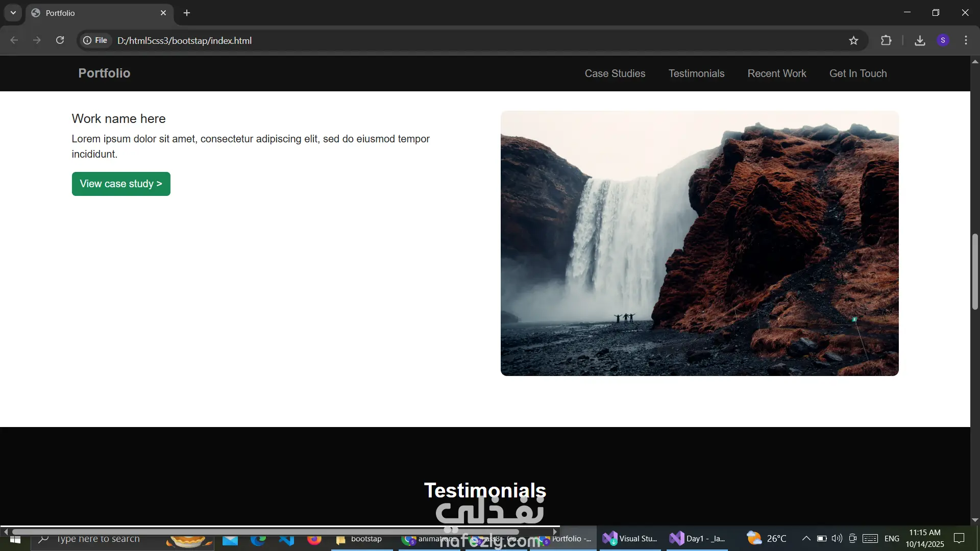Screen dimensions: 980x551
Task: Click the Portfolio brand logo link
Action: [104, 73]
